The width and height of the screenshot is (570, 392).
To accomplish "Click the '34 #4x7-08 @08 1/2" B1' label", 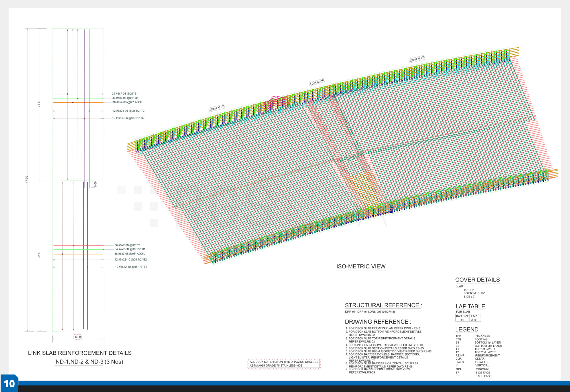I will click(130, 249).
